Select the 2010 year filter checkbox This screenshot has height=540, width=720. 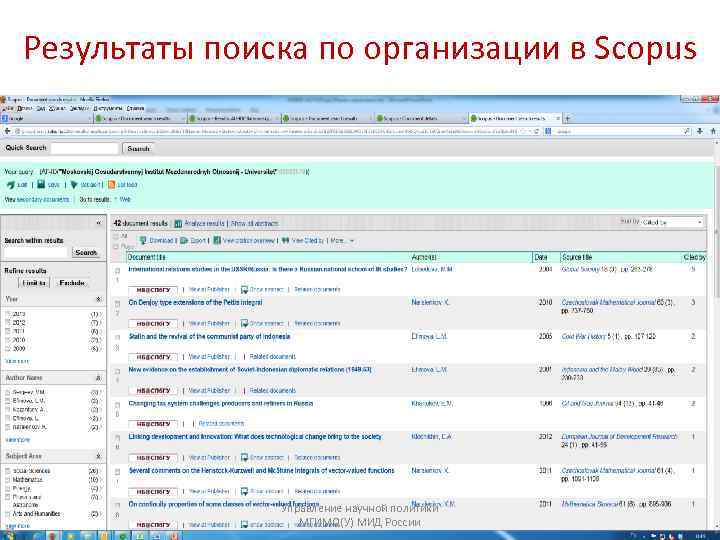(8, 340)
